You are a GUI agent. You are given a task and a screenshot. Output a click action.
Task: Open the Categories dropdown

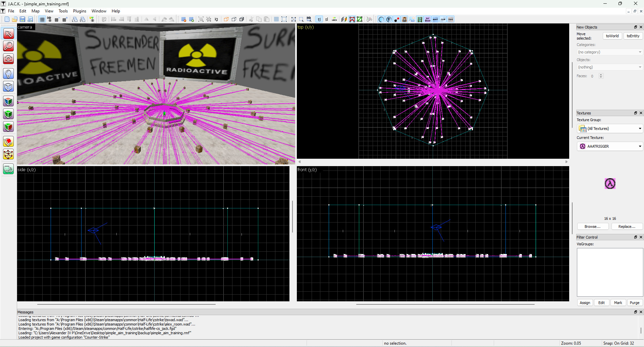point(609,52)
